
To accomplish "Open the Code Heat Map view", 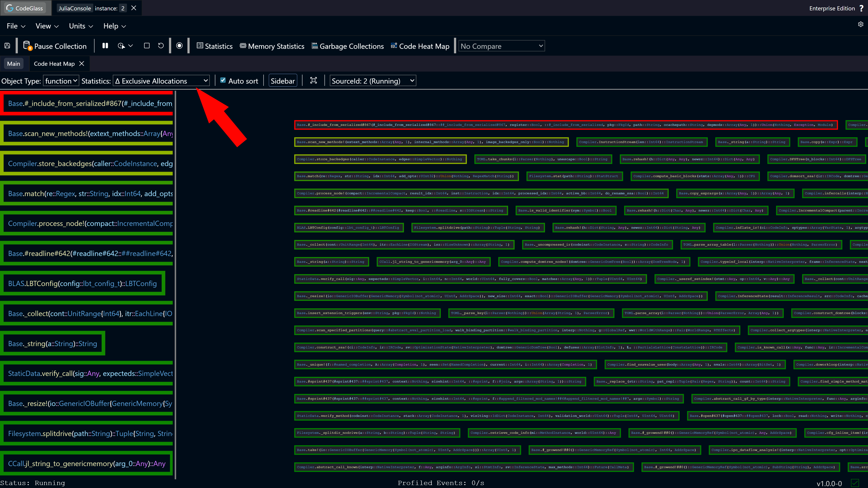I will pos(420,46).
